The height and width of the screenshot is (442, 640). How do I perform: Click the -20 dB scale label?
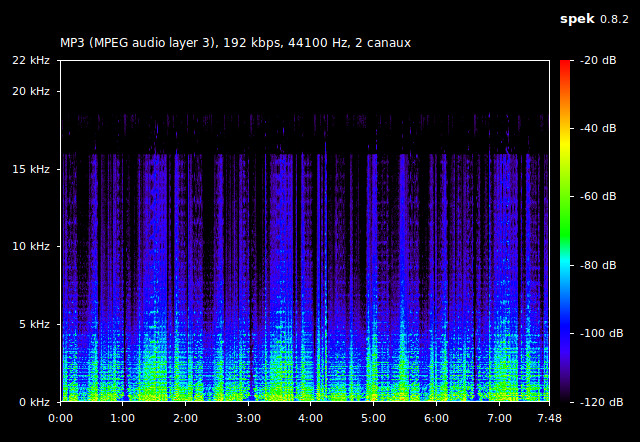(598, 60)
